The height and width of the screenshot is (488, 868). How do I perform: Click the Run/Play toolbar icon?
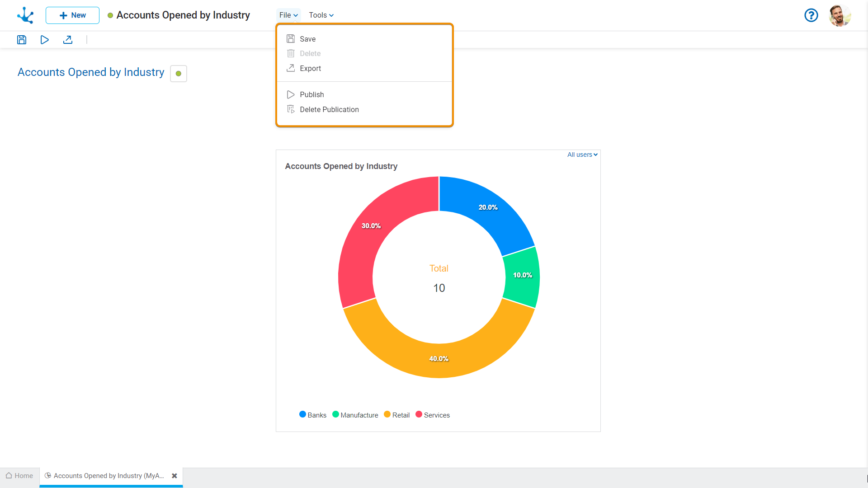pyautogui.click(x=45, y=39)
